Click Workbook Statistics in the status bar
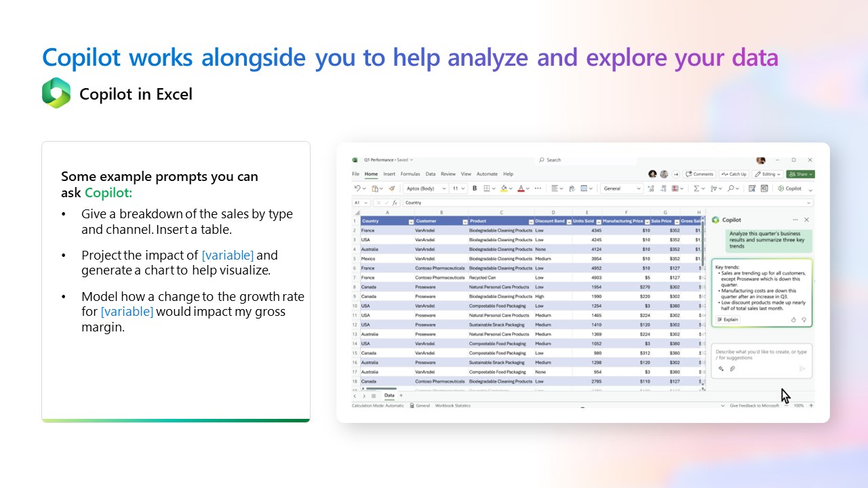 [x=453, y=405]
